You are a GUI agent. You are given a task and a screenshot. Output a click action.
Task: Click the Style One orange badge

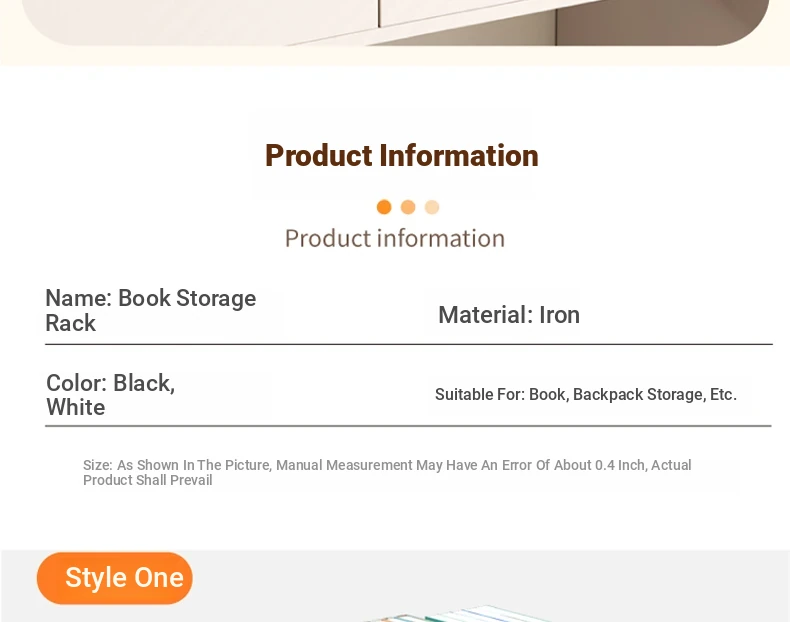114,578
